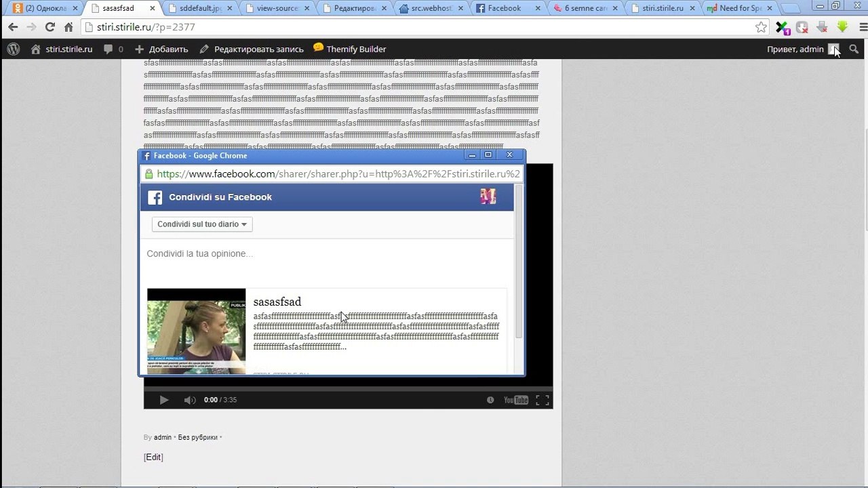Click the Themify Builder icon
Viewport: 868px width, 488px height.
[x=318, y=47]
